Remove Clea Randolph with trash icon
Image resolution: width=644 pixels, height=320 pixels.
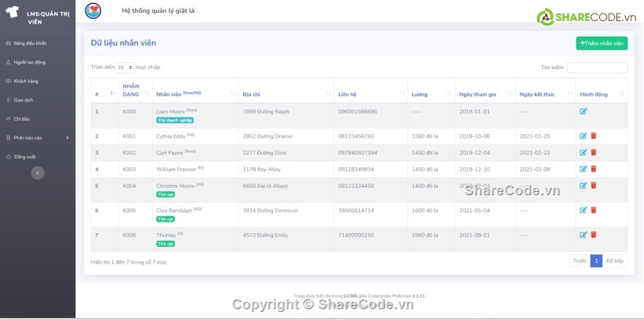tap(593, 210)
